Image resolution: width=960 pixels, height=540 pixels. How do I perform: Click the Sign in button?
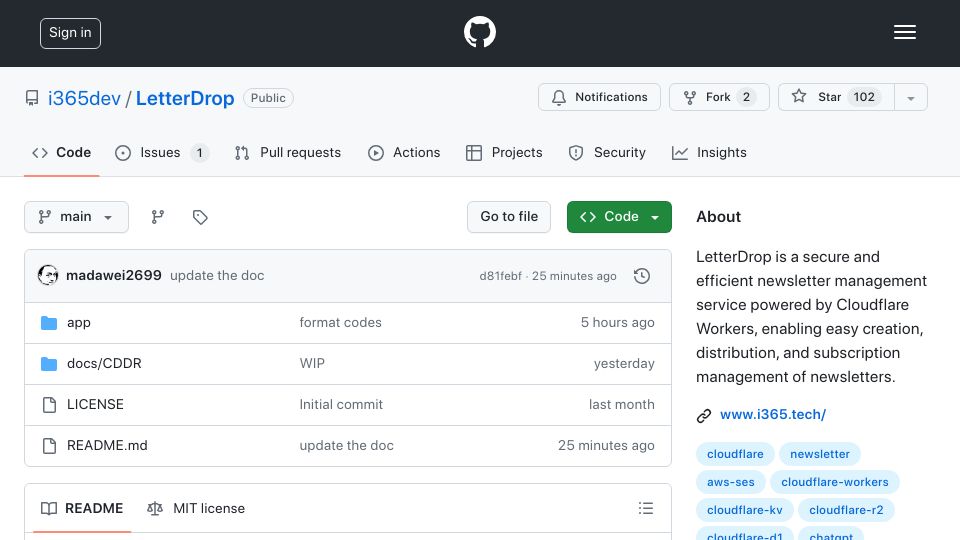70,33
